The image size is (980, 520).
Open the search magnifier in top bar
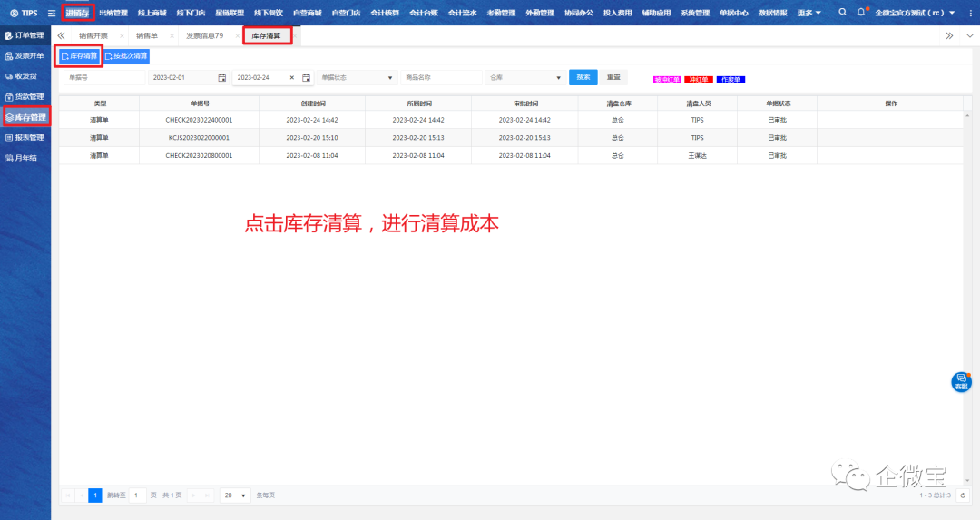click(842, 13)
